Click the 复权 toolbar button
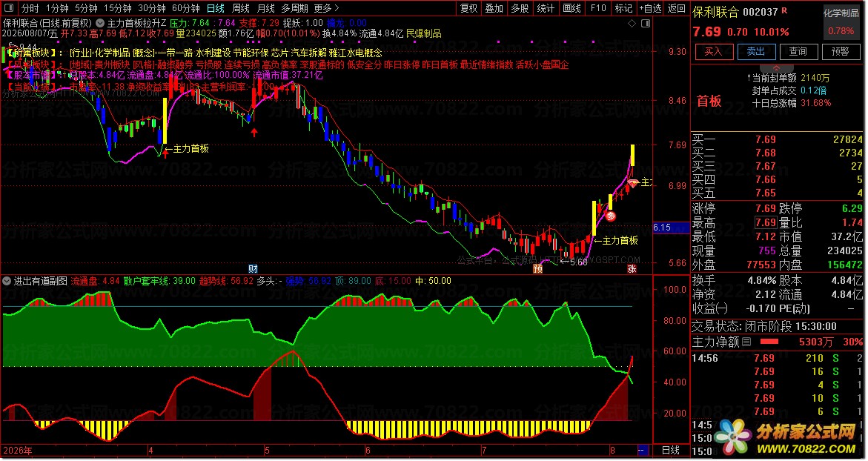The image size is (868, 461). pos(469,8)
